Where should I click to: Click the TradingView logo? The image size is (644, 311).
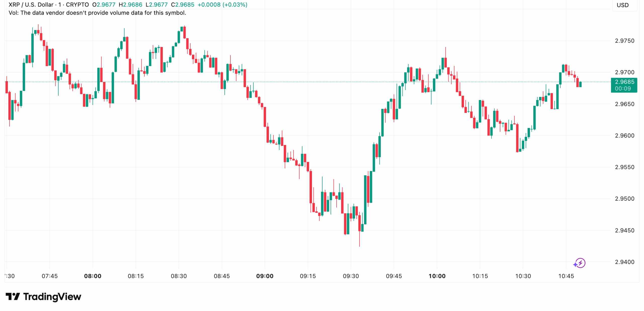pos(43,297)
